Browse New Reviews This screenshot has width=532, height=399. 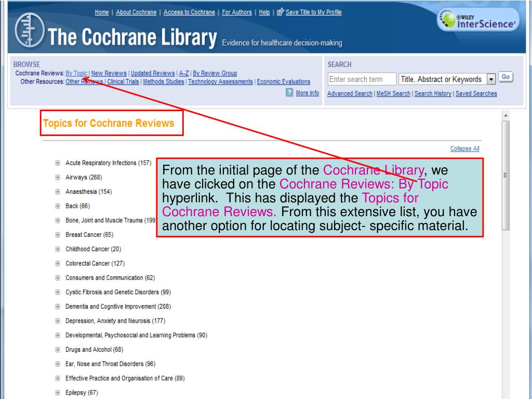[x=109, y=73]
